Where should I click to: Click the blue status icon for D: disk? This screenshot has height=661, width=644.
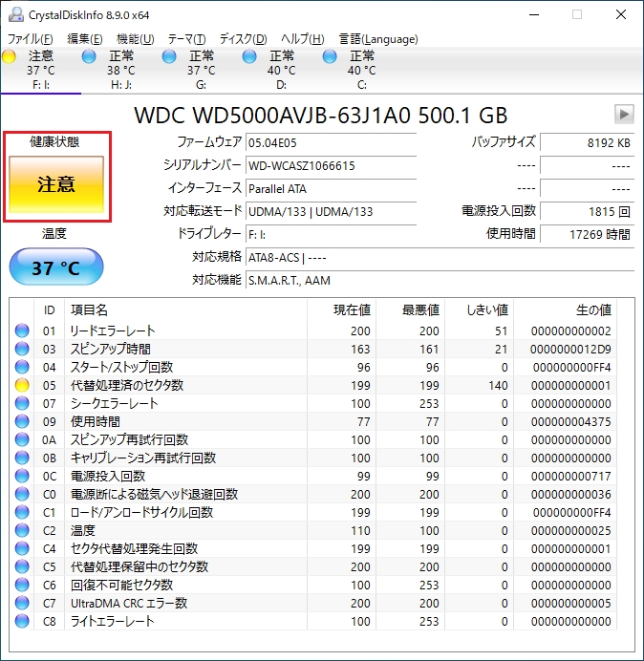tap(249, 56)
